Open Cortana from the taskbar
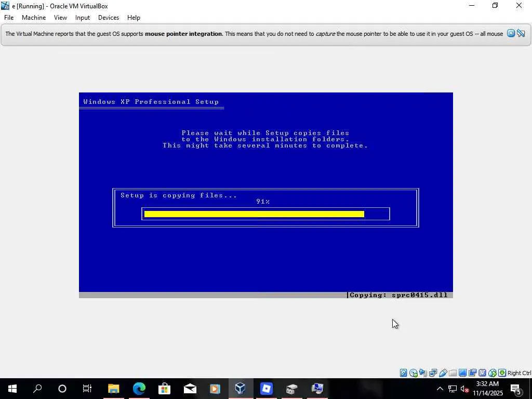 click(x=62, y=389)
